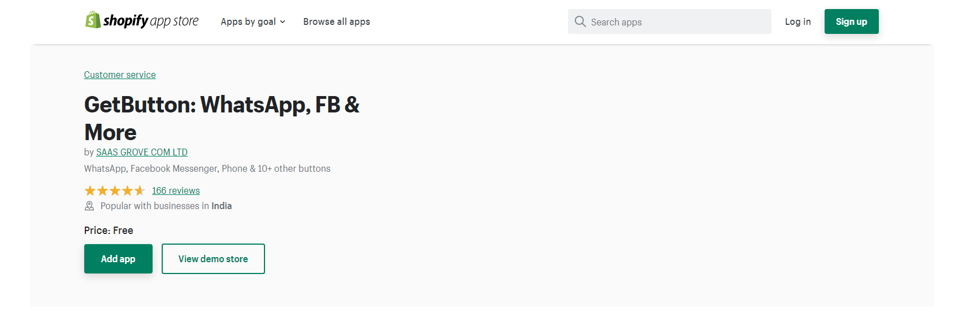Image resolution: width=980 pixels, height=330 pixels.
Task: Open the View demo store button
Action: click(213, 259)
